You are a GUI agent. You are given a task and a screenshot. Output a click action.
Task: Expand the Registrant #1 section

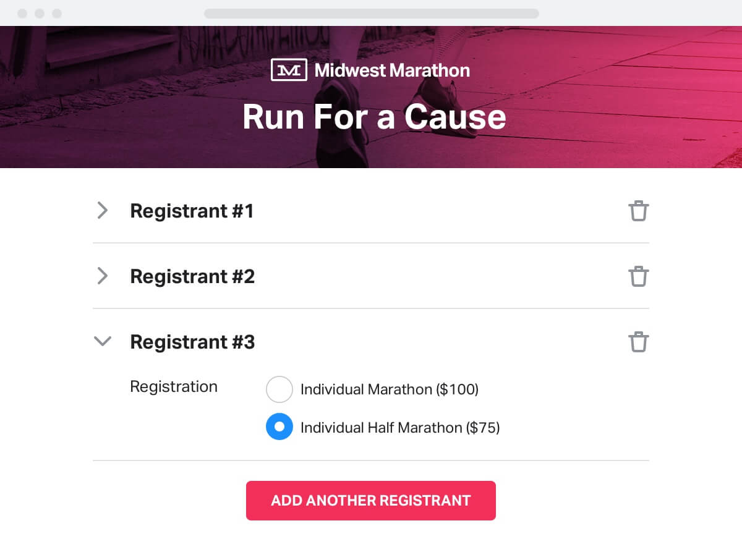pos(103,211)
